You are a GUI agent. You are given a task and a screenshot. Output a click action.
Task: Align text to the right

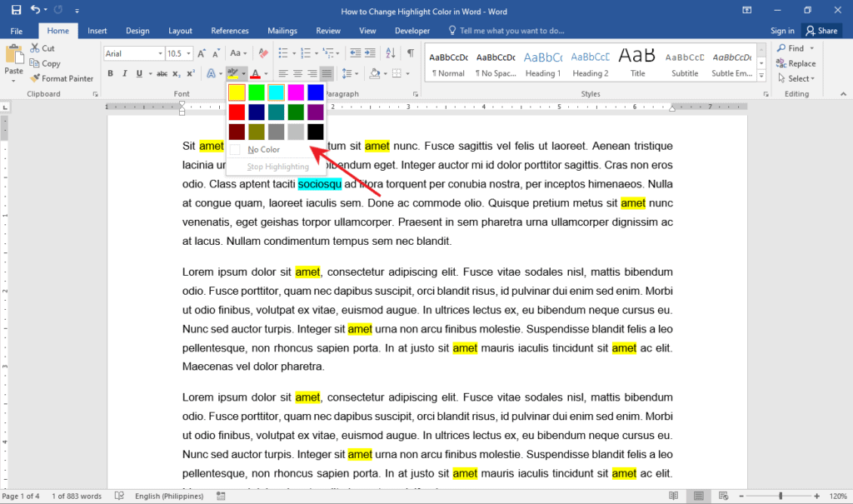click(312, 73)
